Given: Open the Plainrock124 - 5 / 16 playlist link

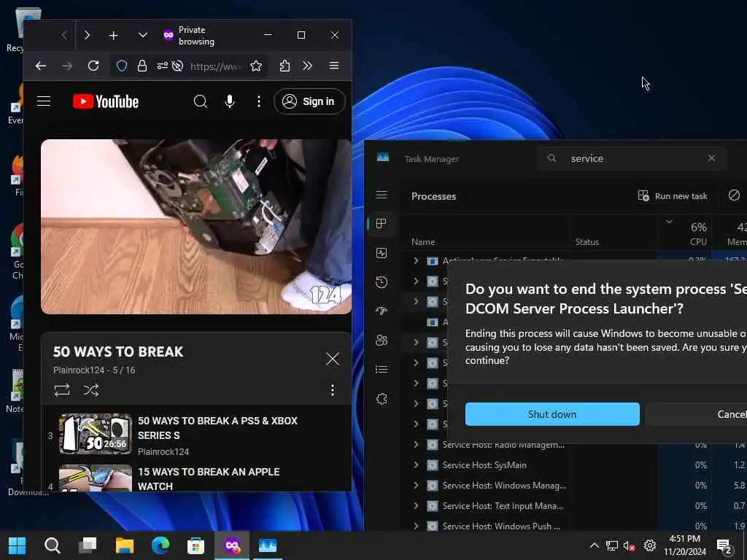Looking at the screenshot, I should coord(94,370).
